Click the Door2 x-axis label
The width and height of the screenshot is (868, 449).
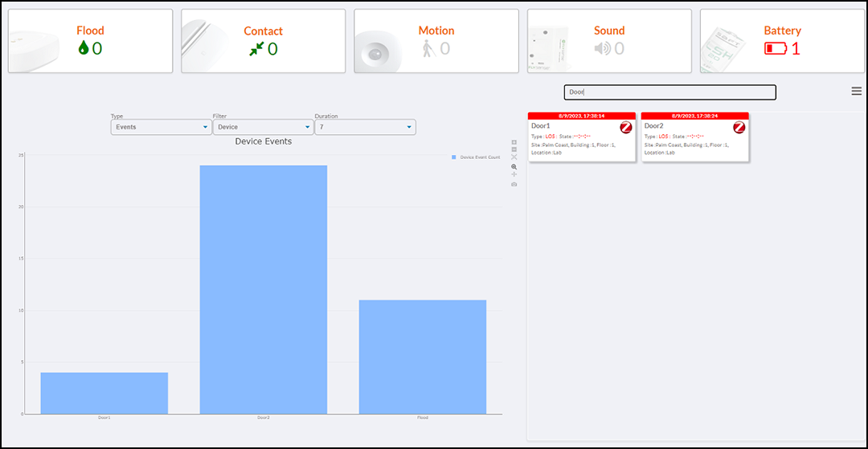click(264, 418)
